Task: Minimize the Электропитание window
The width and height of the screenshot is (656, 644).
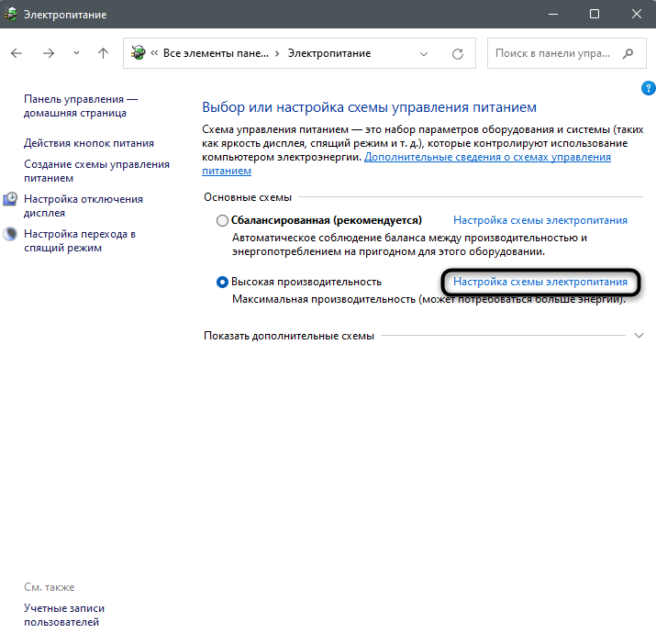Action: pyautogui.click(x=553, y=15)
